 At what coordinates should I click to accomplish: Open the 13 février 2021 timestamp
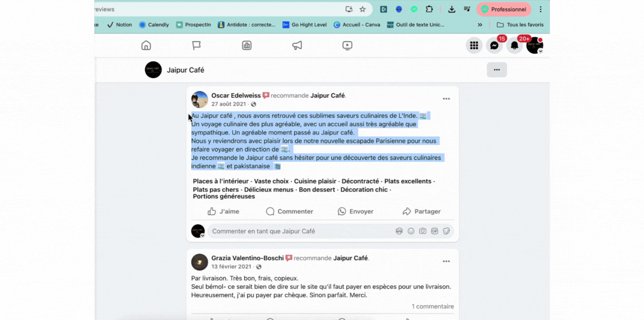[x=231, y=267]
